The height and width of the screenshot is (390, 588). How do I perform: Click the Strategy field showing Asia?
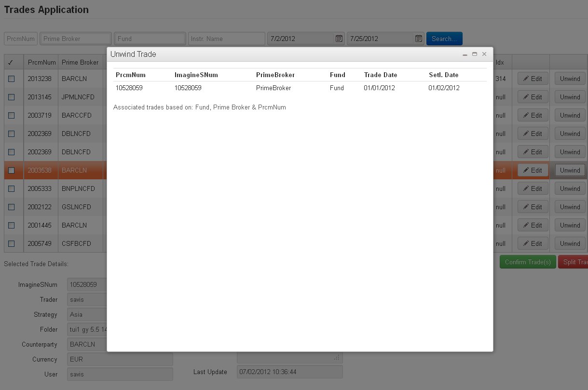point(87,314)
